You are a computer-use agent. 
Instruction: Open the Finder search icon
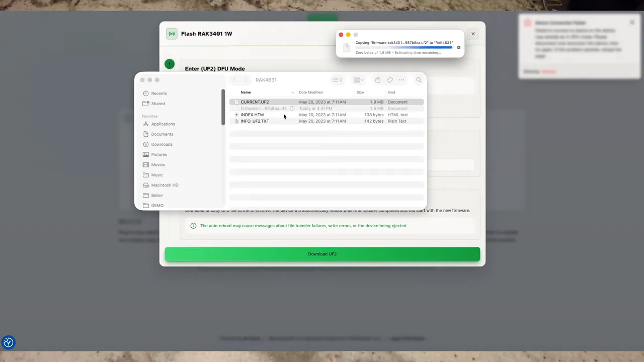[419, 80]
